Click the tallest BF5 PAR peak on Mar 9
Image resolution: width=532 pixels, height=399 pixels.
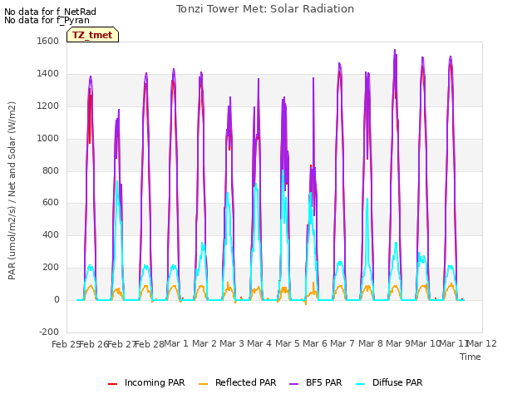pos(395,50)
